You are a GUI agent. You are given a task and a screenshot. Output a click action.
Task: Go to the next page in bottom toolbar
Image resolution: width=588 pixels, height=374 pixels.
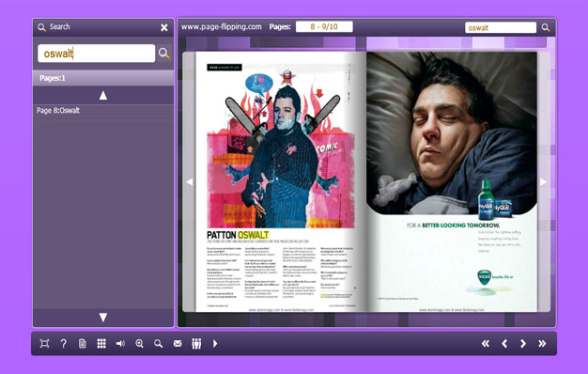point(523,343)
